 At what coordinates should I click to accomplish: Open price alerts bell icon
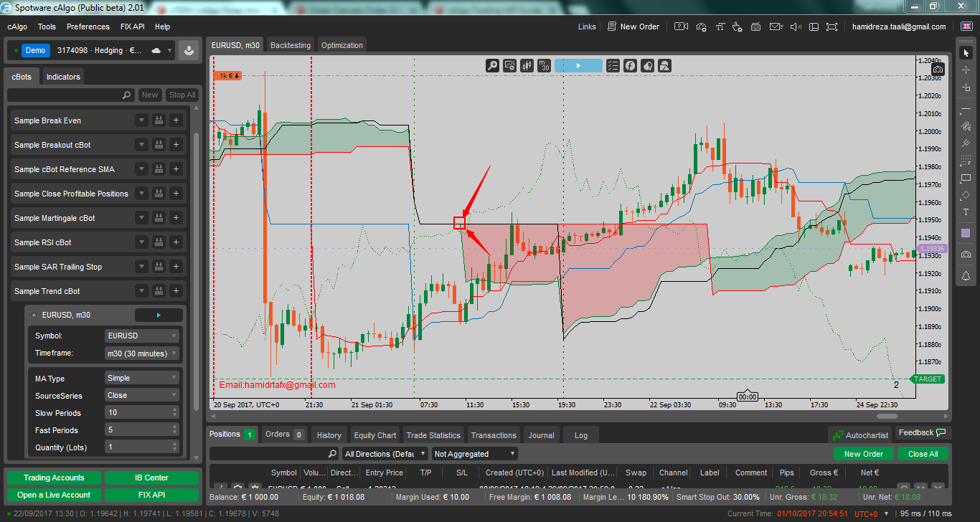point(966,275)
